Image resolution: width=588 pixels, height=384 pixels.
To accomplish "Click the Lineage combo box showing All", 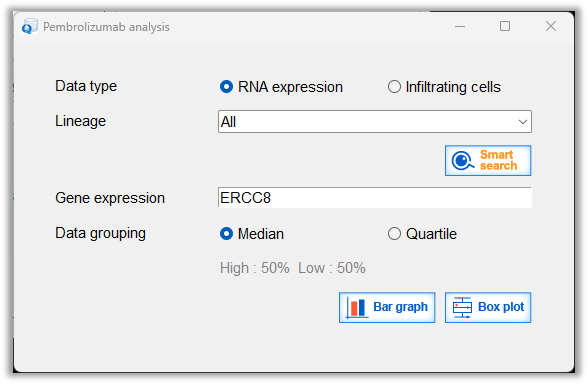I will point(375,122).
